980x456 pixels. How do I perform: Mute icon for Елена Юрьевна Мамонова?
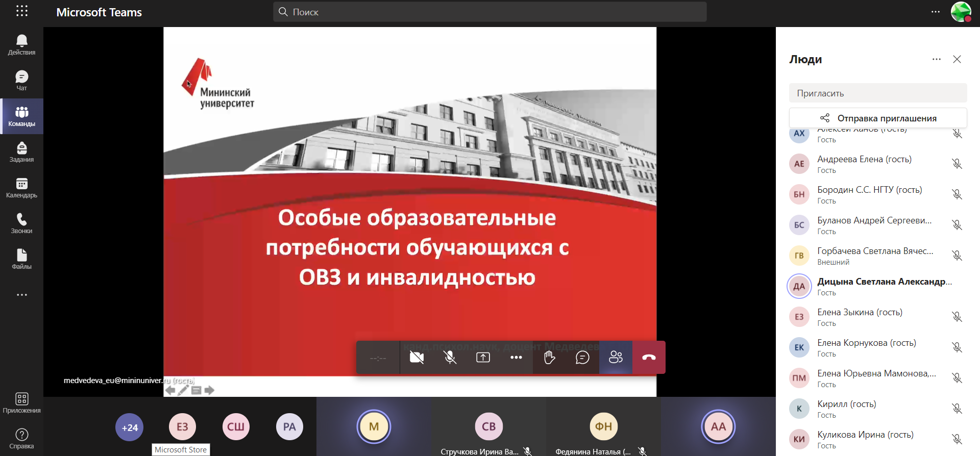pos(957,378)
